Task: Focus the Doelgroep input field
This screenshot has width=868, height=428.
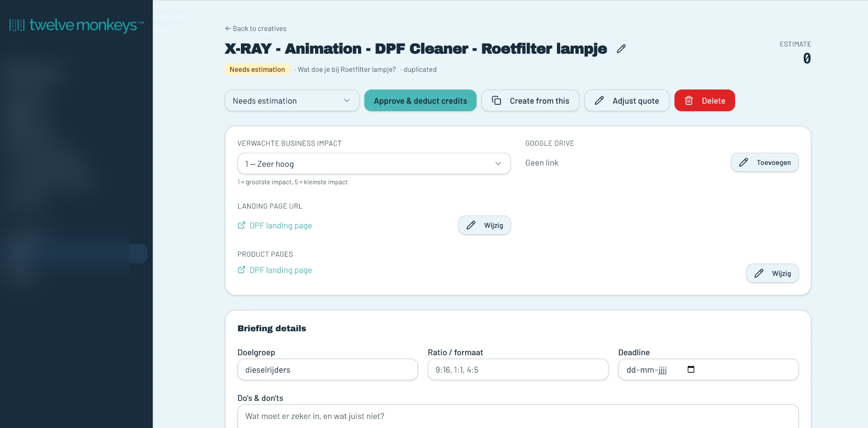Action: click(327, 370)
